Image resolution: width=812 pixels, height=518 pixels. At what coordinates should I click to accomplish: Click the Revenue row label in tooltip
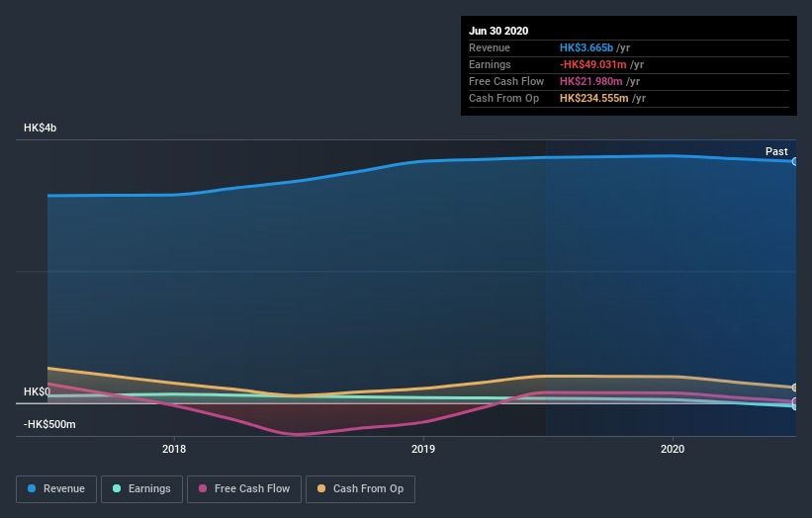click(x=490, y=47)
